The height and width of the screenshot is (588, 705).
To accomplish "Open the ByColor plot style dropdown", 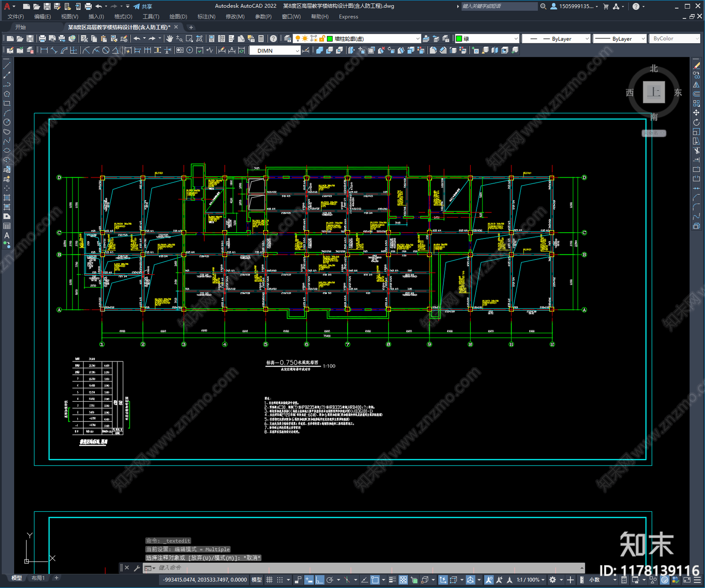I will [x=674, y=39].
